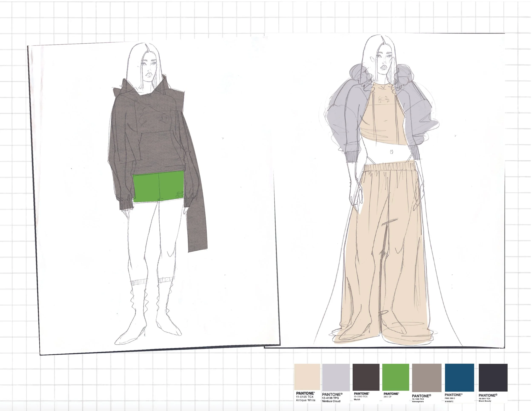Click the Nimbus Cloud label text
Screen dimensions: 532x411
[331, 401]
